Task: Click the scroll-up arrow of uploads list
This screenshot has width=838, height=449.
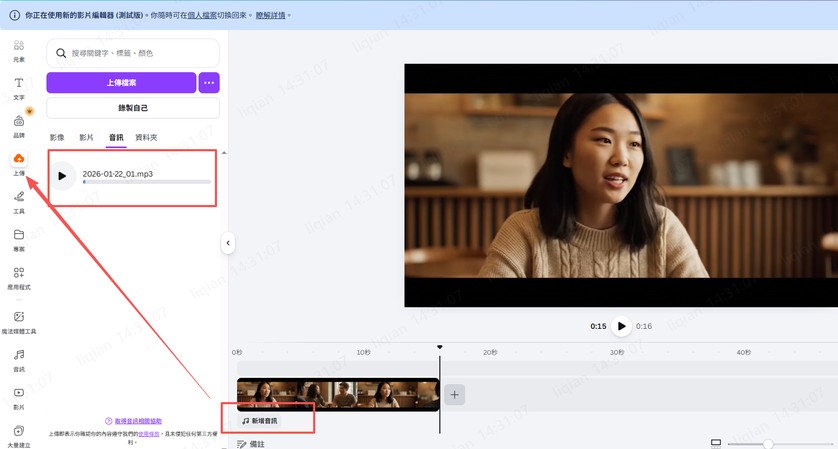Action: pyautogui.click(x=224, y=153)
